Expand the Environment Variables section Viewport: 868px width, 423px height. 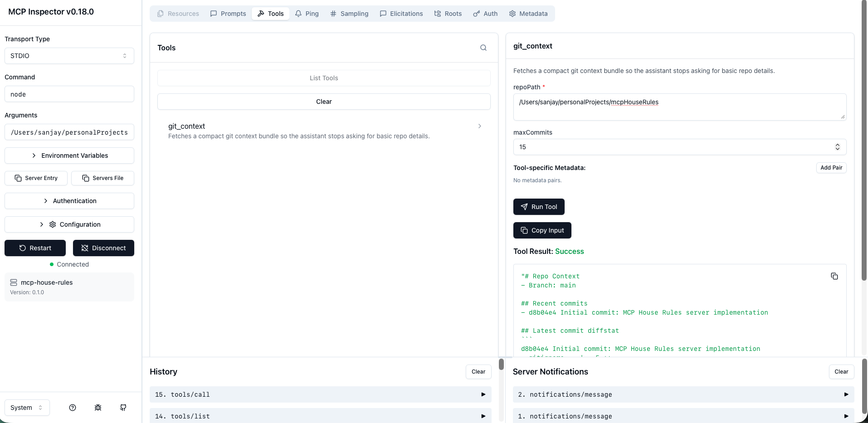[x=69, y=155]
